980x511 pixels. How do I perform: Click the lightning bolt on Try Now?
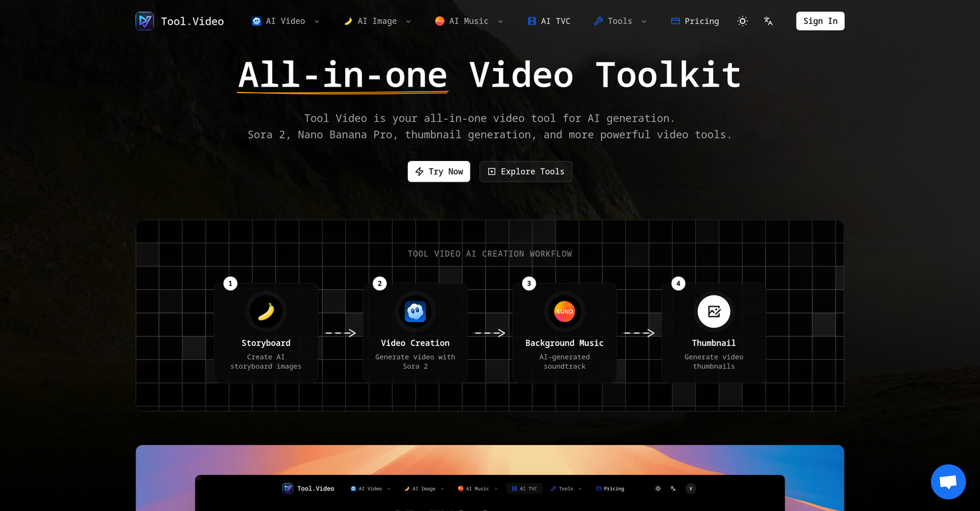click(x=420, y=171)
